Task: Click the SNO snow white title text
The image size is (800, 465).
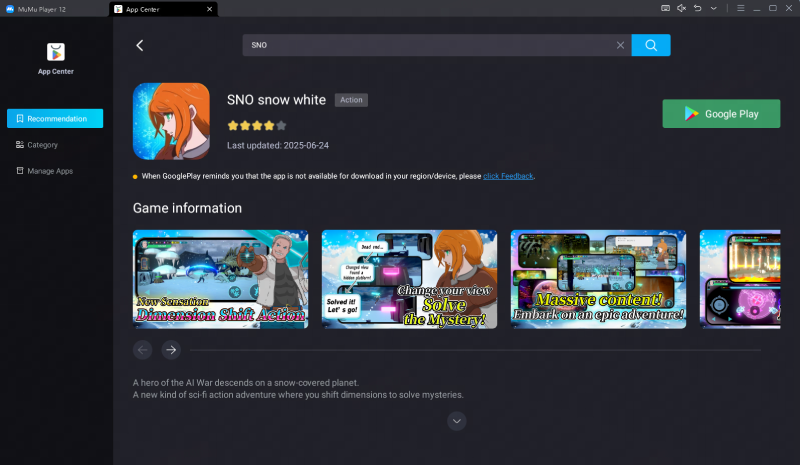Action: click(x=277, y=100)
